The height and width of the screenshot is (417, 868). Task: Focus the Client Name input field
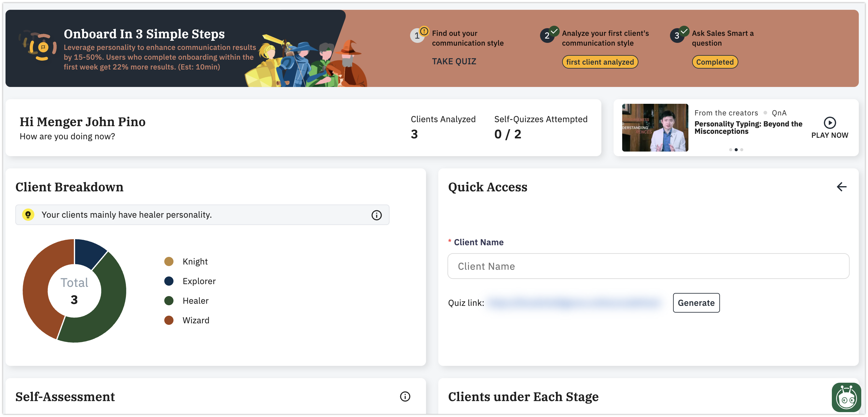pyautogui.click(x=648, y=266)
